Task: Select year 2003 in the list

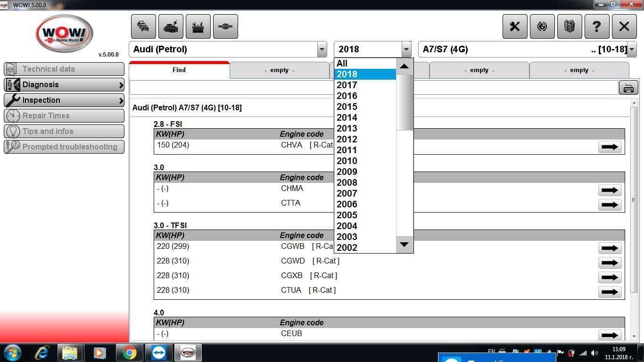Action: [365, 237]
